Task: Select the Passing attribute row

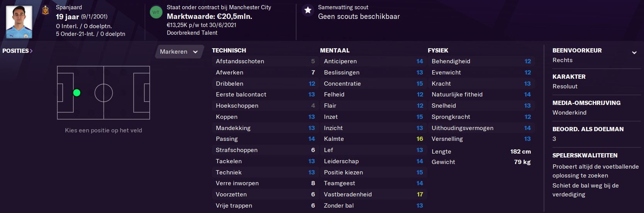Action: (x=265, y=139)
